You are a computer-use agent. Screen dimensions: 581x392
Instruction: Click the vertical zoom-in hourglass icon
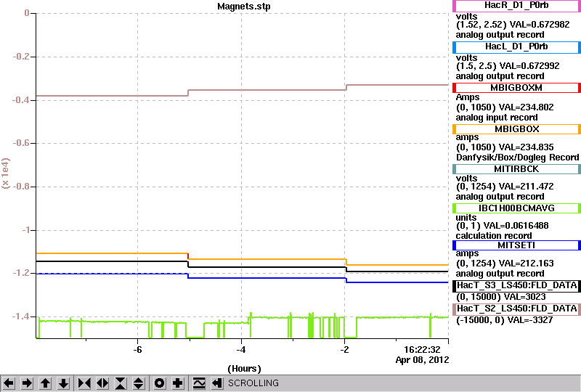pos(121,383)
